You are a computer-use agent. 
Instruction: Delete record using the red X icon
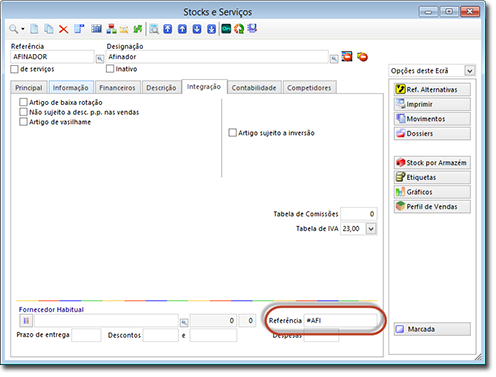63,29
